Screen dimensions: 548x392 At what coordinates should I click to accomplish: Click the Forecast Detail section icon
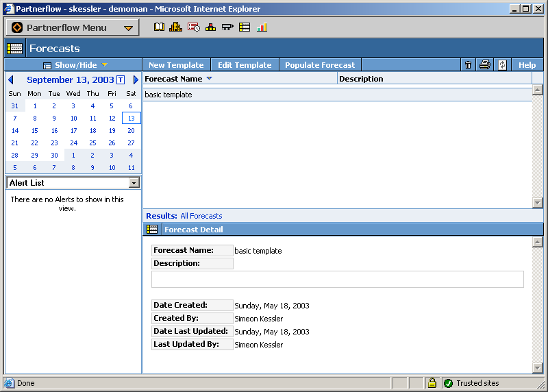tap(152, 230)
